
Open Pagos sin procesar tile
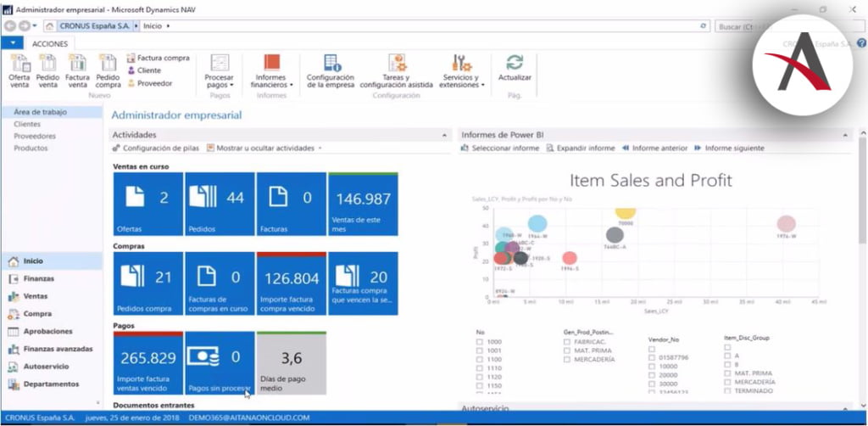[x=220, y=363]
